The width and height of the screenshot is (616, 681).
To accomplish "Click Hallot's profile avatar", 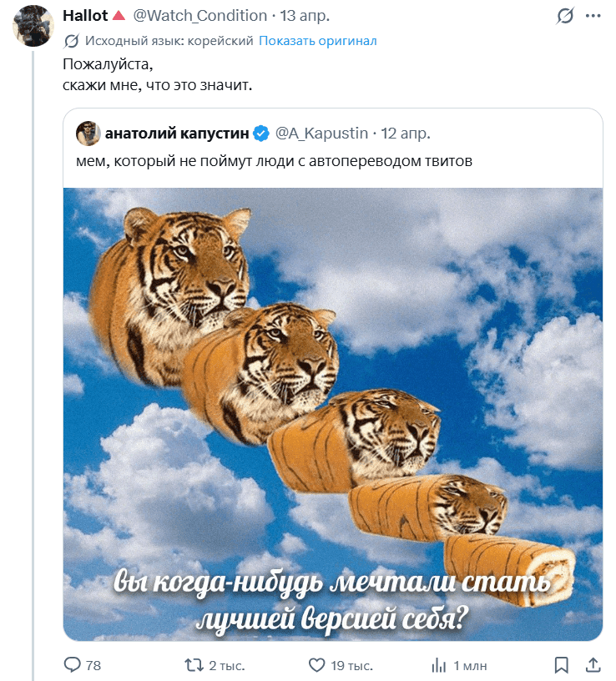I will 33,26.
